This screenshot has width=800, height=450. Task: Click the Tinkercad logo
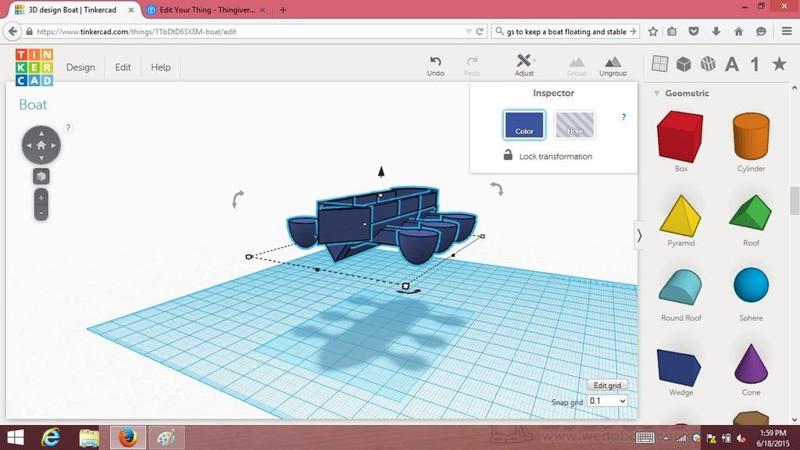pyautogui.click(x=34, y=67)
